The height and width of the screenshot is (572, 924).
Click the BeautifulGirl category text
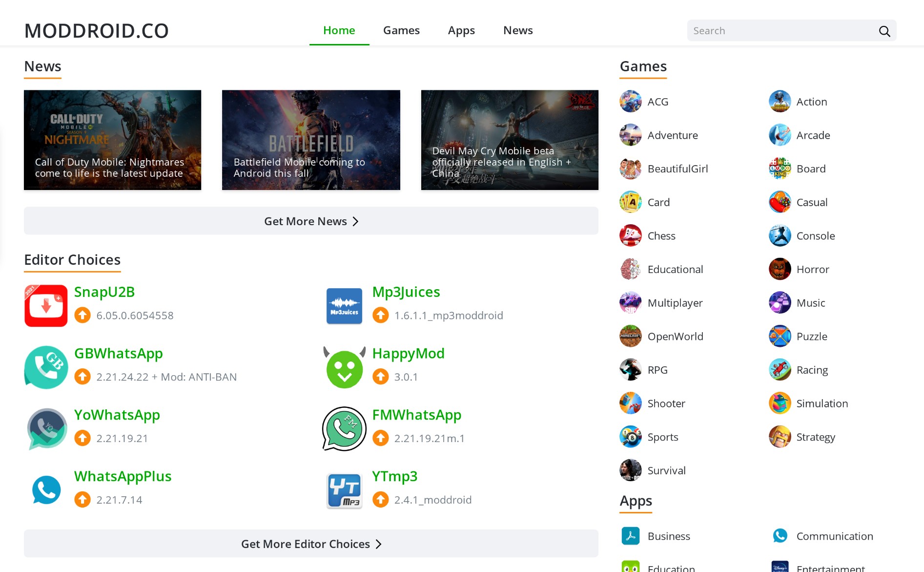point(678,169)
